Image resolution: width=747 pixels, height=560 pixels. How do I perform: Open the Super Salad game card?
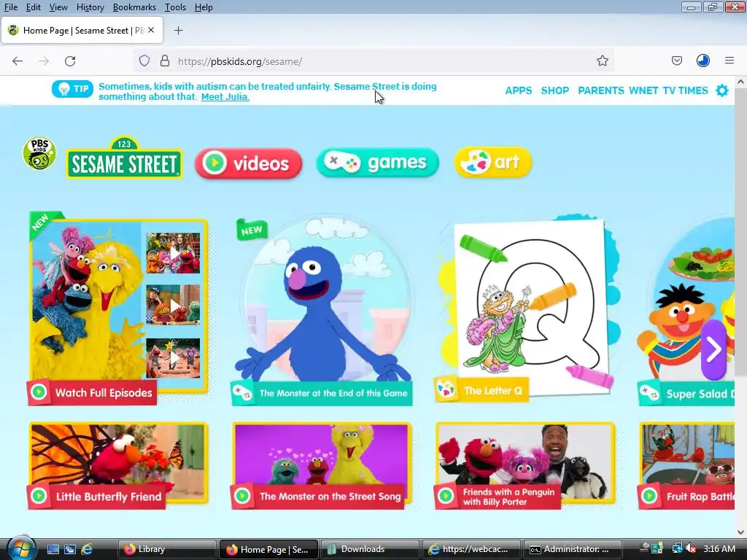pyautogui.click(x=686, y=312)
